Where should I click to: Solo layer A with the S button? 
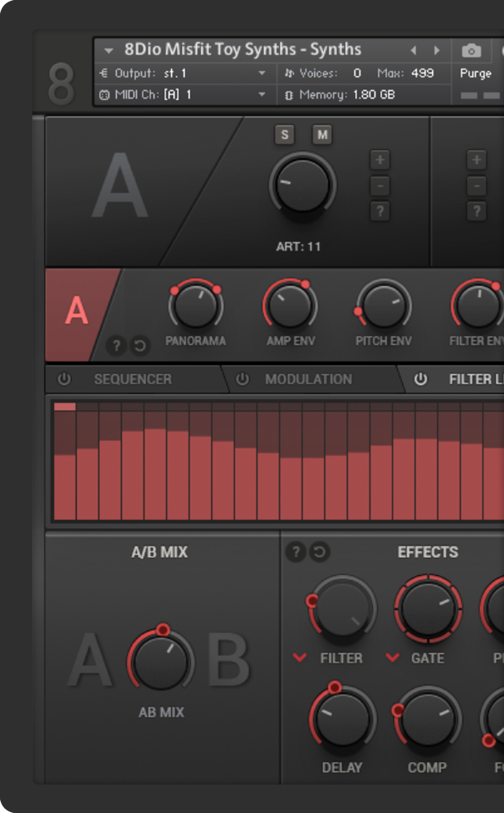point(285,135)
